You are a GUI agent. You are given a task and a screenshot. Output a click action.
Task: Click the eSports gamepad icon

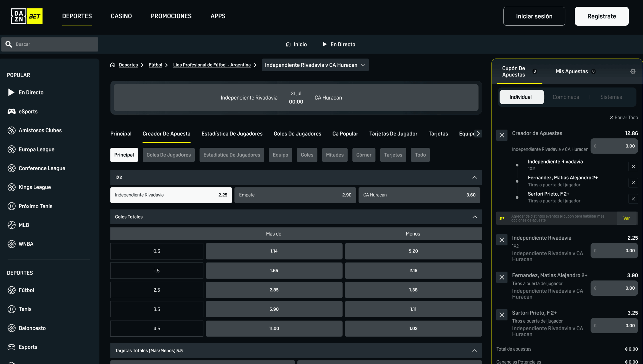[11, 111]
